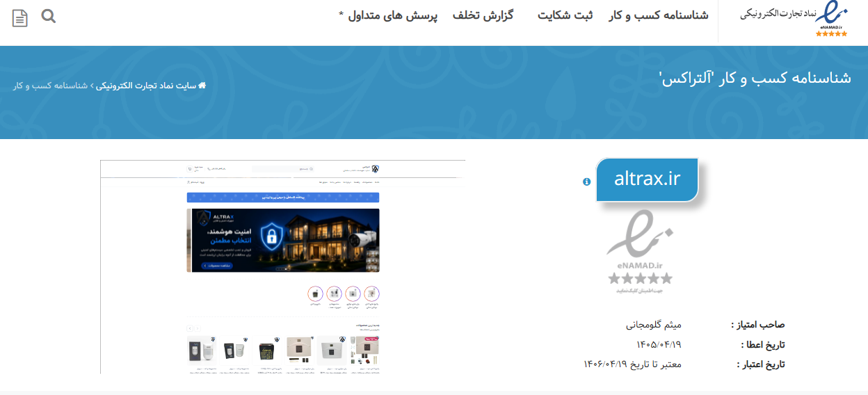Click the altrax.ir domain button
Screen dimensions: 868x395
click(647, 179)
